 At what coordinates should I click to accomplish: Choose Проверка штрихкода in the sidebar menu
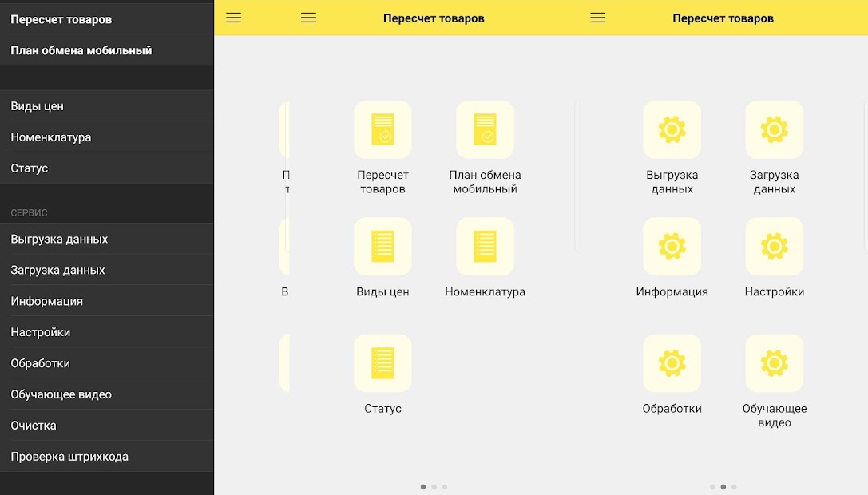click(x=69, y=457)
